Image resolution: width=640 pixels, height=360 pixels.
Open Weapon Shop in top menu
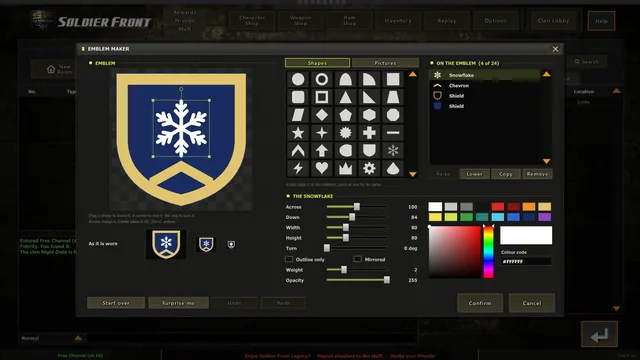tap(300, 20)
